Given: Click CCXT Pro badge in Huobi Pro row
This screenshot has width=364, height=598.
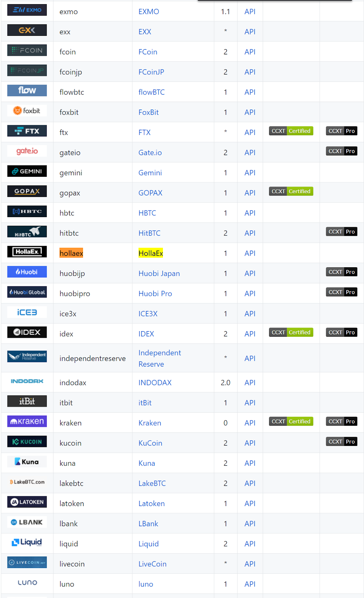Looking at the screenshot, I should click(342, 292).
